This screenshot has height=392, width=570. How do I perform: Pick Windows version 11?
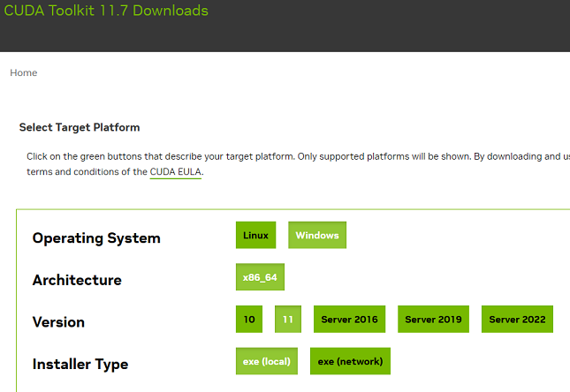point(288,320)
